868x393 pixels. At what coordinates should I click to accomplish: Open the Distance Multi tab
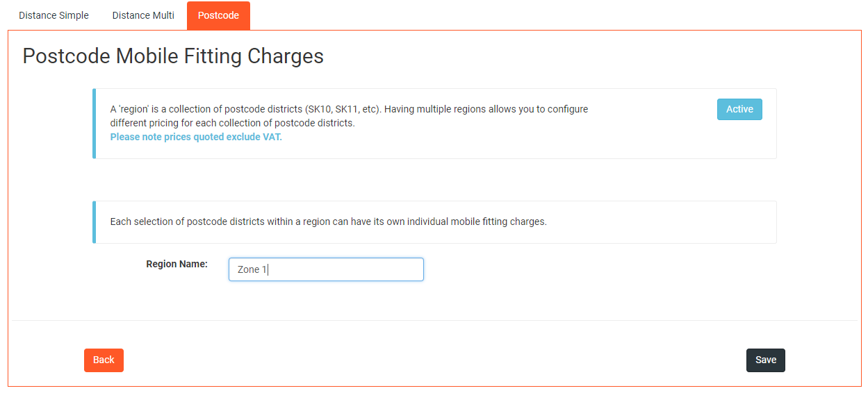point(143,15)
